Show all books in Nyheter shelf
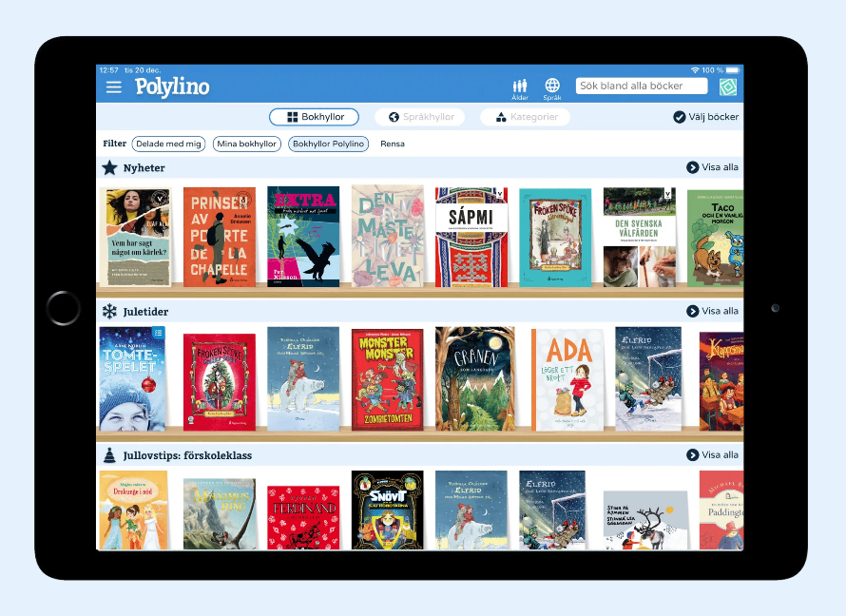This screenshot has height=616, width=846. [x=712, y=167]
